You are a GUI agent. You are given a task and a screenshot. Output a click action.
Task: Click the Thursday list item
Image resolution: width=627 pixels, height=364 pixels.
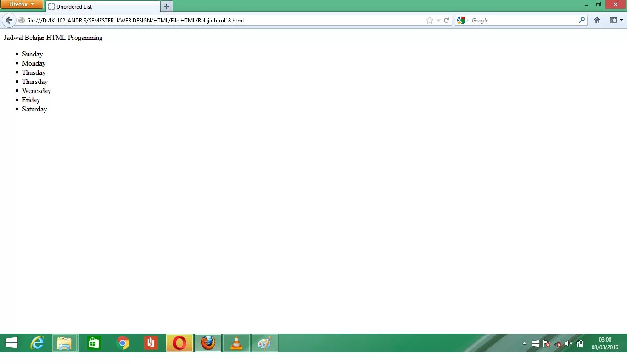point(35,82)
